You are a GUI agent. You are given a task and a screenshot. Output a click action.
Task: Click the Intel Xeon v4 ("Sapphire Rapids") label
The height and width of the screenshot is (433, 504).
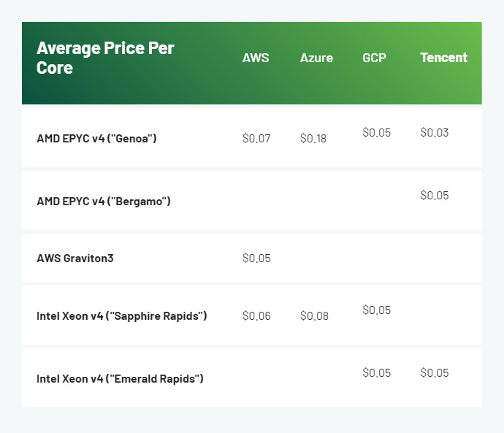point(121,316)
